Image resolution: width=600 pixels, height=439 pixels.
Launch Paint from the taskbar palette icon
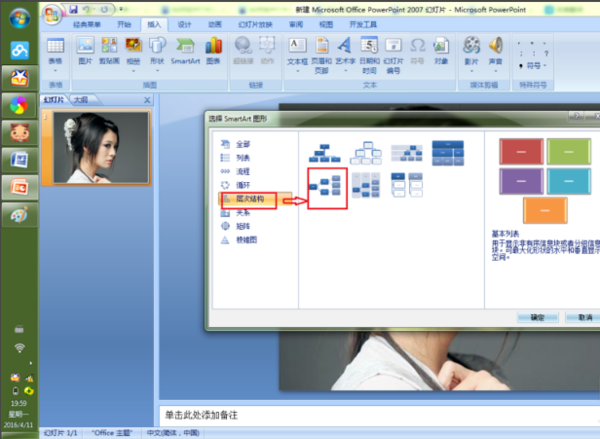(20, 215)
